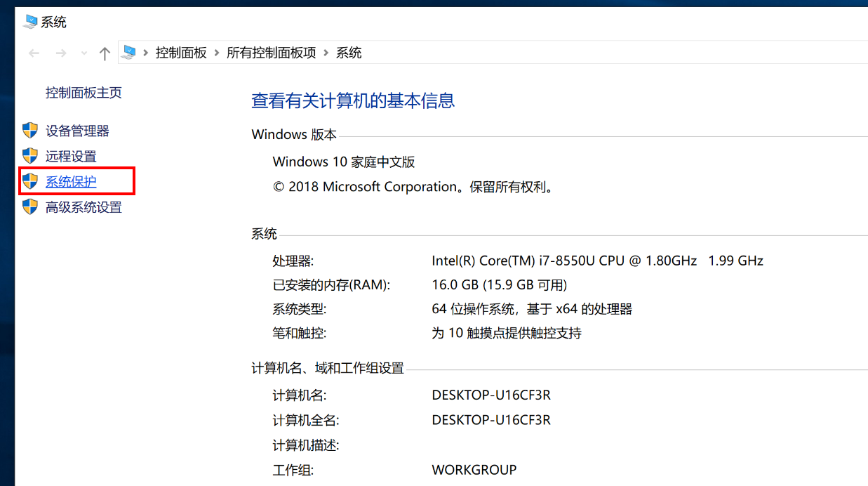This screenshot has width=868, height=486.
Task: Go back with the back arrow
Action: pos(34,53)
